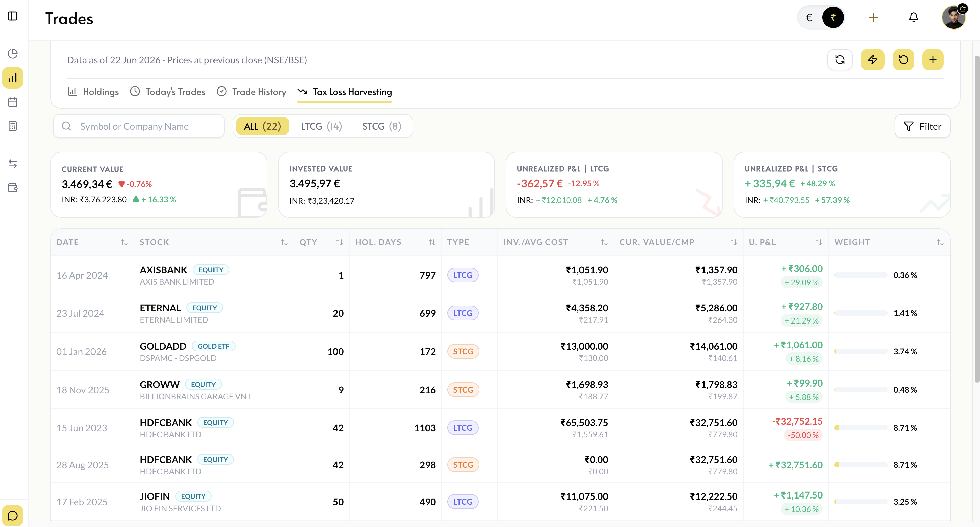Click the refresh sync icon button
980x527 pixels.
[x=840, y=60]
